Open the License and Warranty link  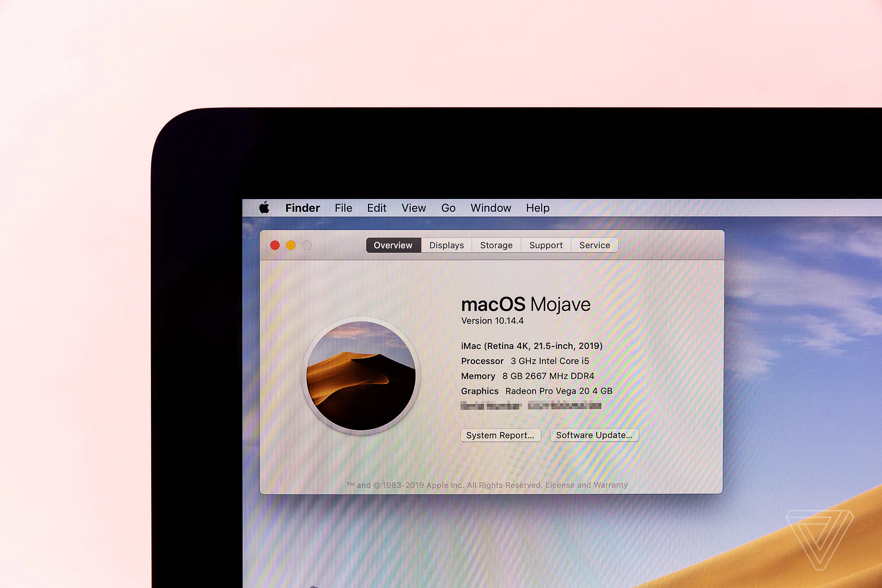point(586,485)
